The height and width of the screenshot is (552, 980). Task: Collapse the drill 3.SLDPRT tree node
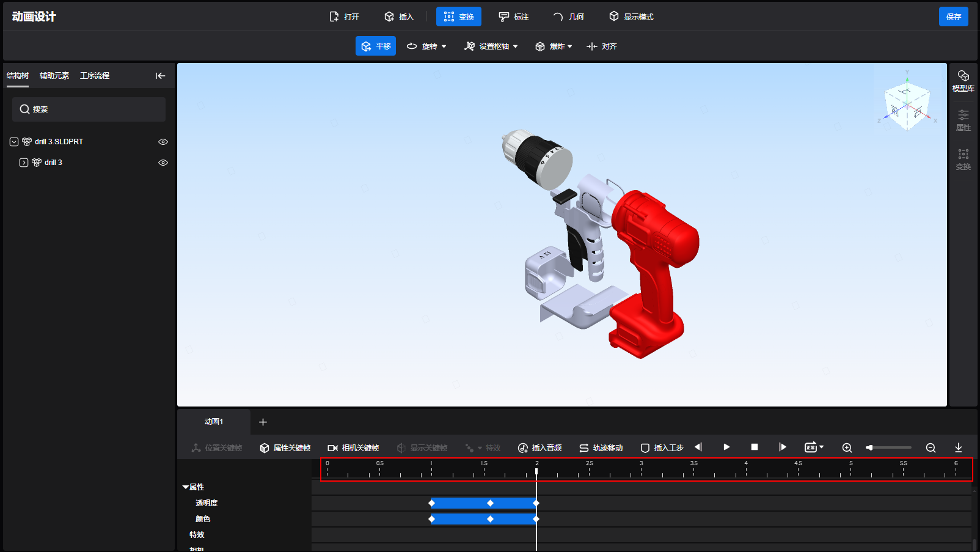14,142
